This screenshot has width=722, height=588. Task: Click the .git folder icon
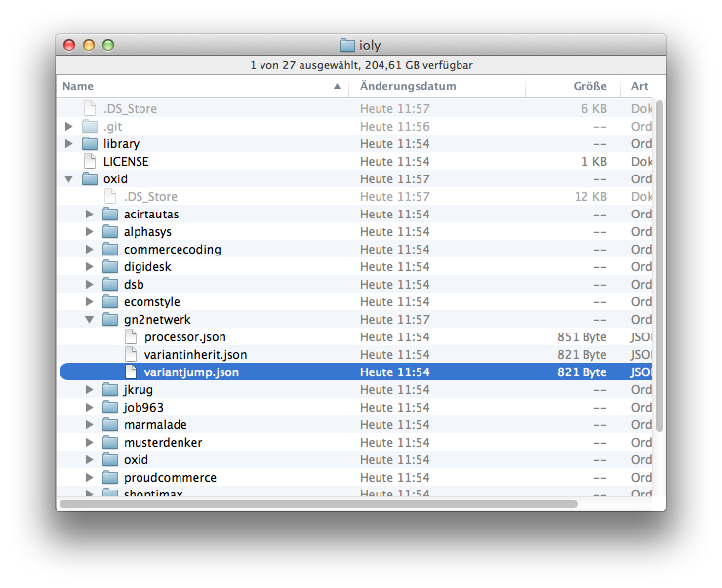(90, 126)
